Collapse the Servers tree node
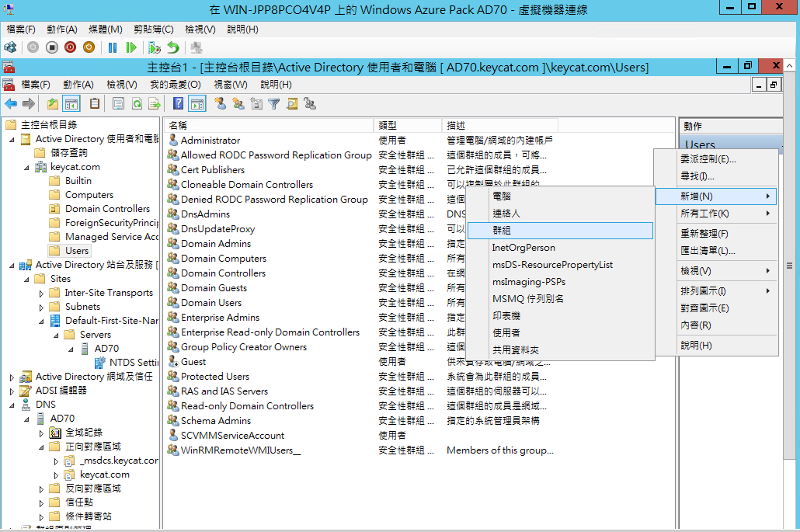Image resolution: width=800 pixels, height=532 pixels. (x=56, y=335)
